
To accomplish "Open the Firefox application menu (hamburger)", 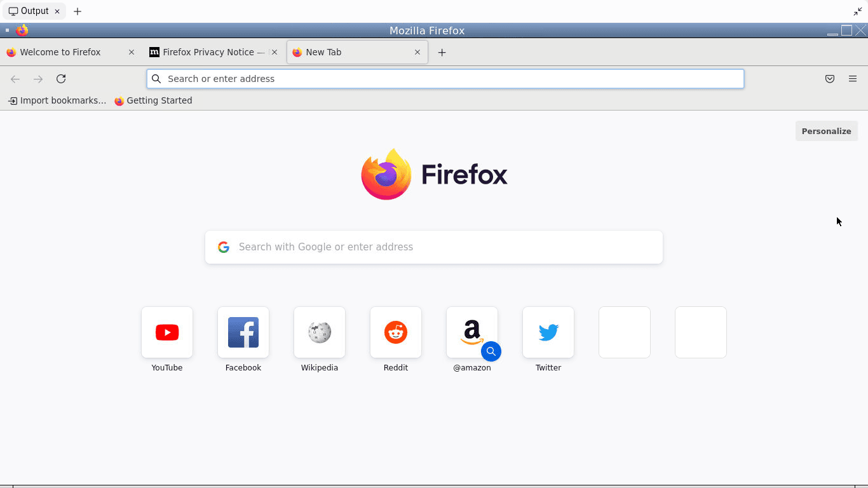I will [x=853, y=79].
